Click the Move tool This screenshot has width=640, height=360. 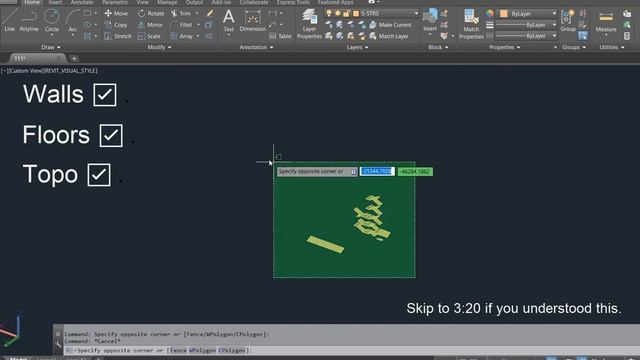coord(116,13)
